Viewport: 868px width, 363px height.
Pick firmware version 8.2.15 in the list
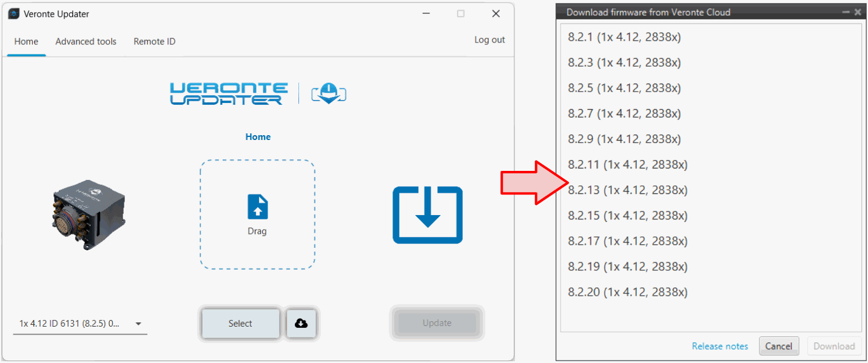627,216
